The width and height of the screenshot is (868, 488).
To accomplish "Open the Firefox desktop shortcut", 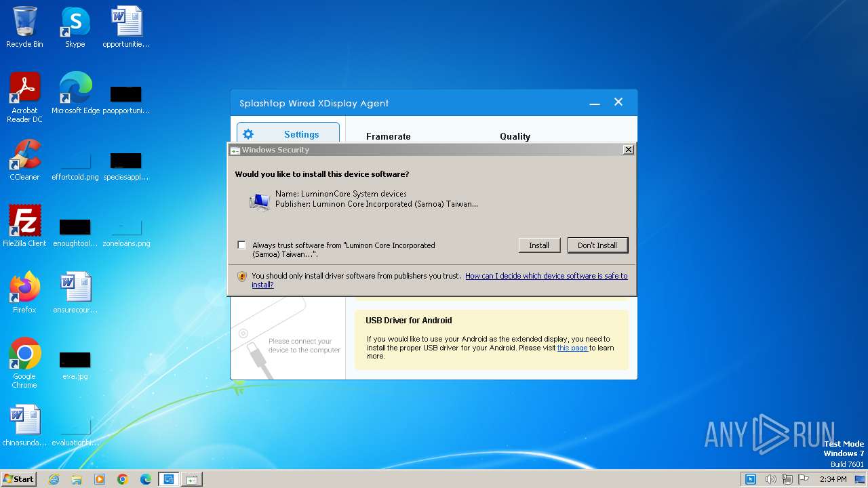I will tap(24, 293).
